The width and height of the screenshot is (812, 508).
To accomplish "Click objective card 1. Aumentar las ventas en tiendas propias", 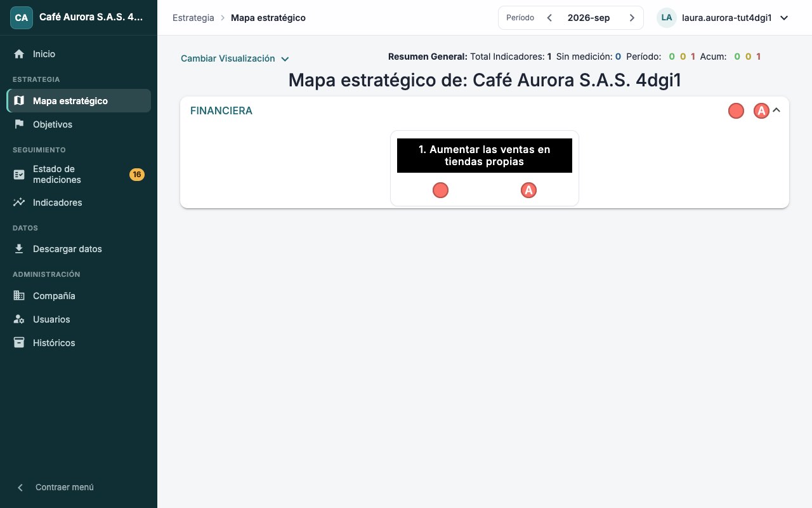I will pos(485,168).
